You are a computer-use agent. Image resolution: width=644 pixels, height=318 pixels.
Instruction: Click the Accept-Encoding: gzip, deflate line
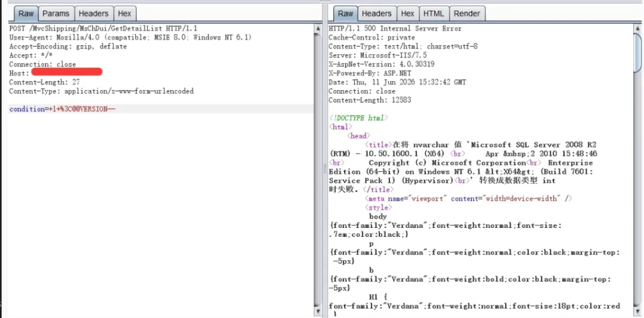68,47
